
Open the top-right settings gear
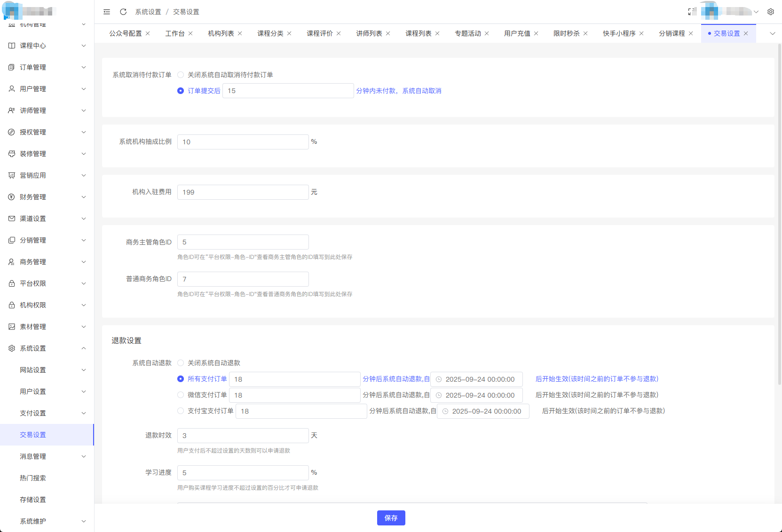coord(771,12)
